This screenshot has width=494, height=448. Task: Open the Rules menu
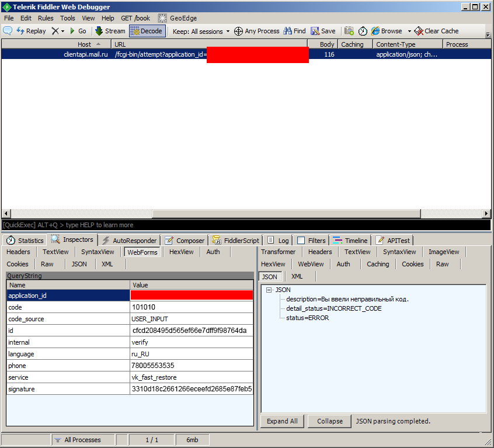coord(46,18)
